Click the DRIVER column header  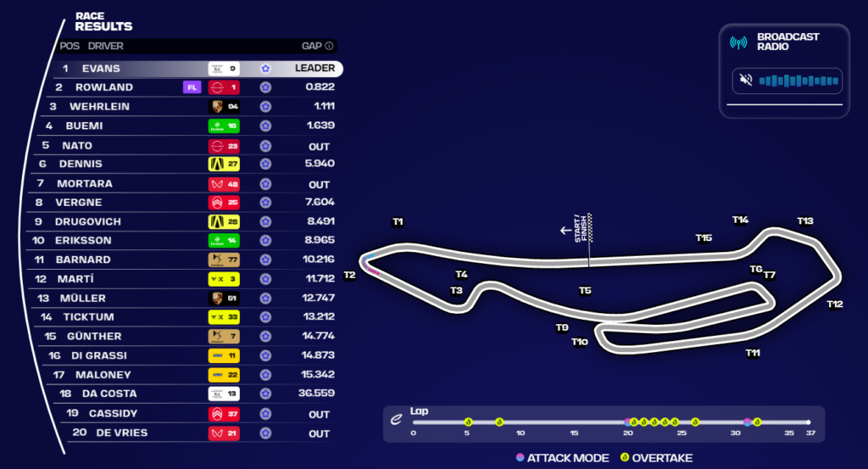(106, 46)
